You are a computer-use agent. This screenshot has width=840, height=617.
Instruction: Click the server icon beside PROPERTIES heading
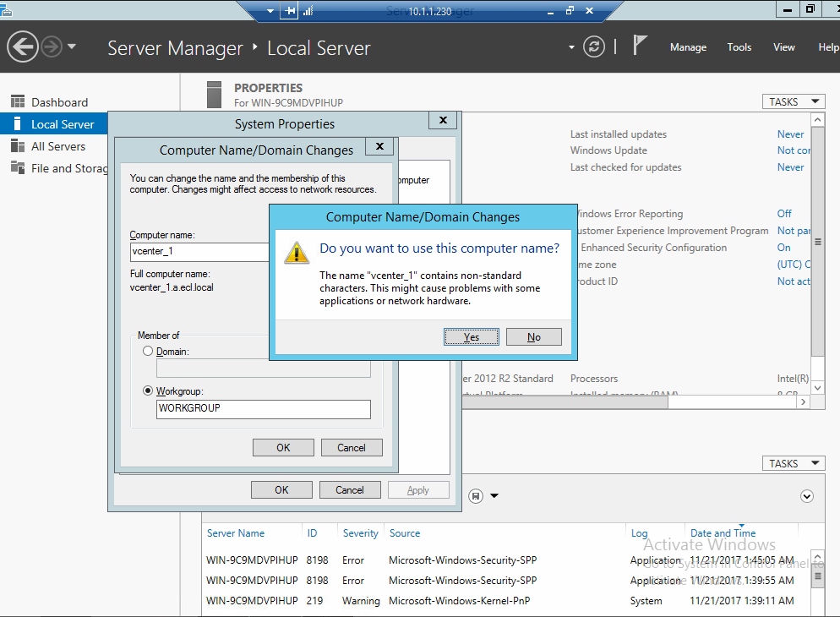tap(214, 93)
